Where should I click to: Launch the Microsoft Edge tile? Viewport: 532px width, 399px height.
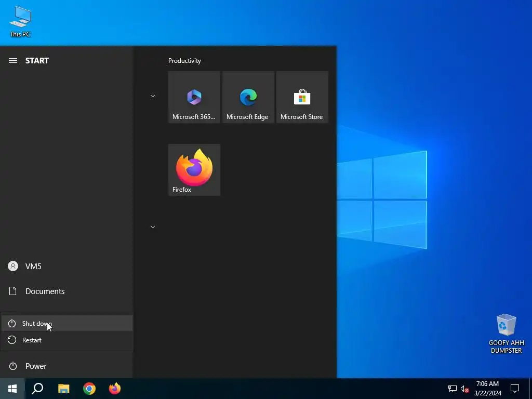(248, 97)
